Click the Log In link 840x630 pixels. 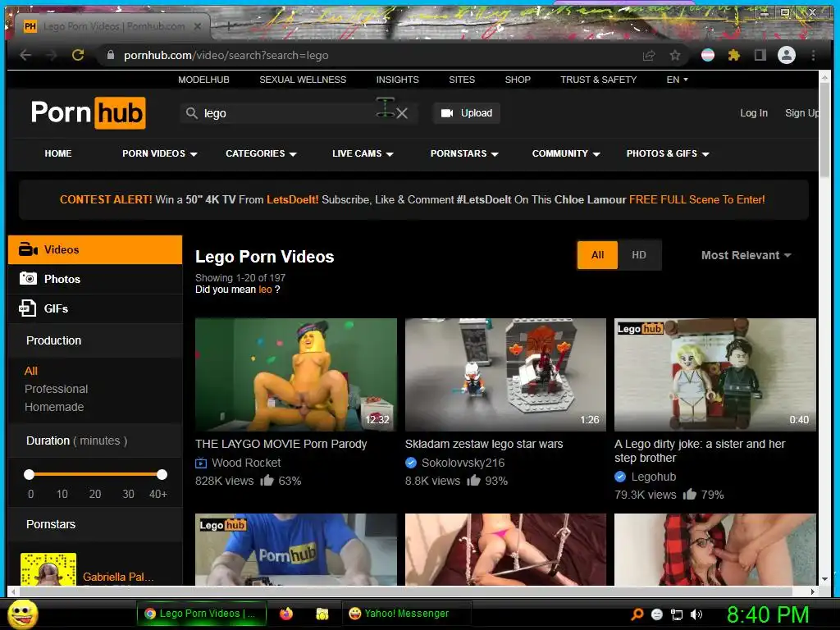pyautogui.click(x=754, y=113)
